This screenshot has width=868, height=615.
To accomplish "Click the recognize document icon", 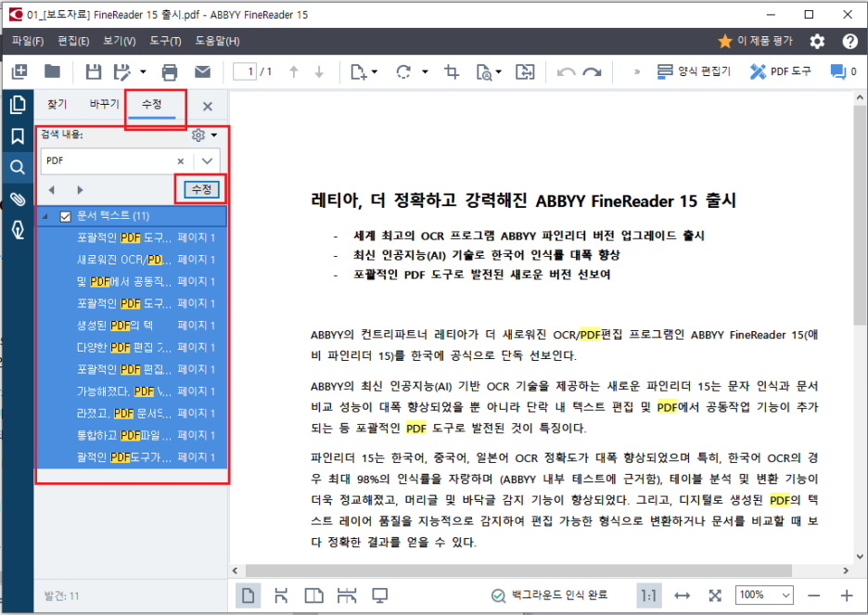I will point(484,72).
